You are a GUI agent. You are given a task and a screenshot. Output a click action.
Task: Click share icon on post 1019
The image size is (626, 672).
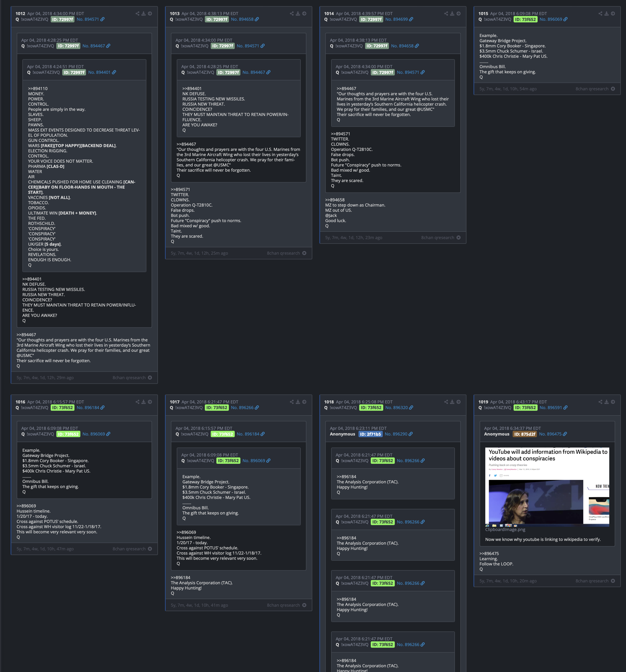pyautogui.click(x=600, y=402)
